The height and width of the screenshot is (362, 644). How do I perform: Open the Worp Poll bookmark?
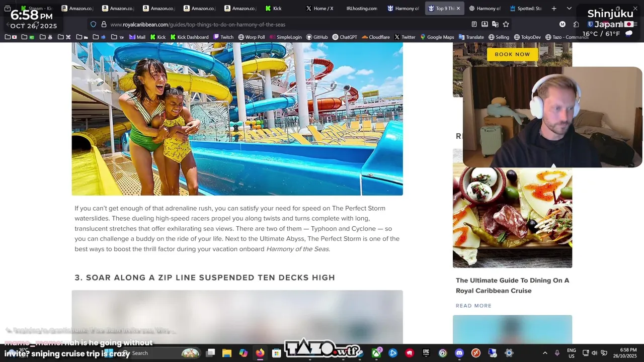pyautogui.click(x=251, y=37)
